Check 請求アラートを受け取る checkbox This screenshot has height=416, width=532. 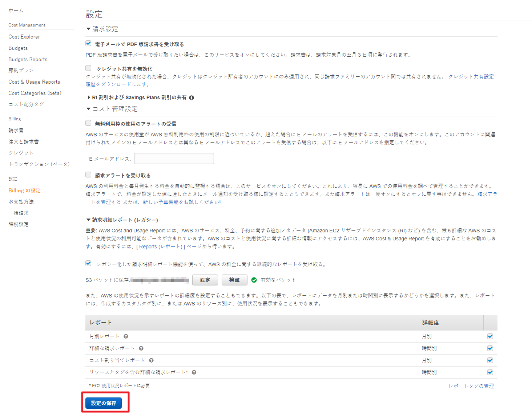coord(88,175)
